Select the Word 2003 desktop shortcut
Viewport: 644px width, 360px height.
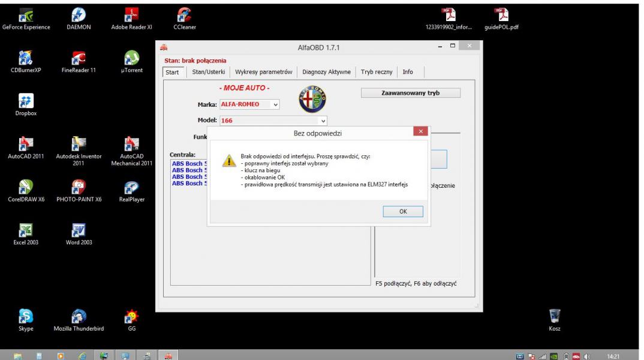(79, 234)
